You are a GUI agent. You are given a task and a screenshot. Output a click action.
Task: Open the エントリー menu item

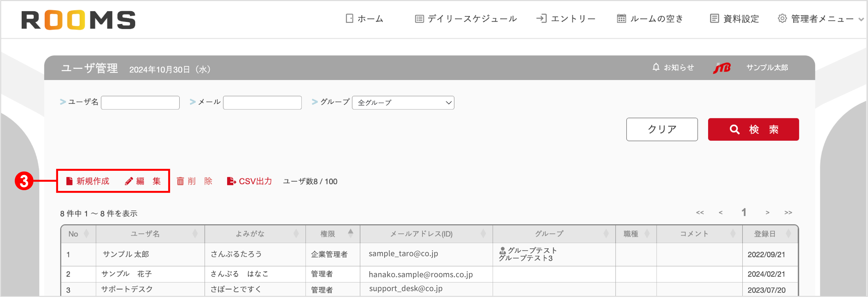(x=568, y=19)
